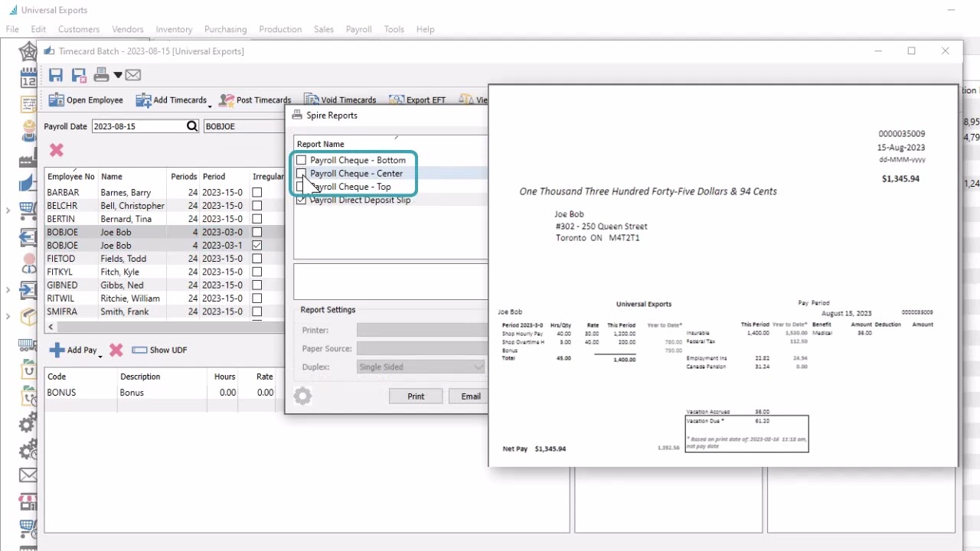This screenshot has height=551, width=980.
Task: Check Irregular box for Gibbs, Ned
Action: coord(257,285)
